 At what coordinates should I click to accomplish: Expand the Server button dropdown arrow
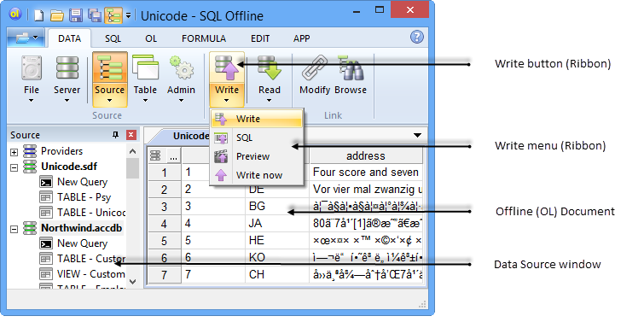67,100
